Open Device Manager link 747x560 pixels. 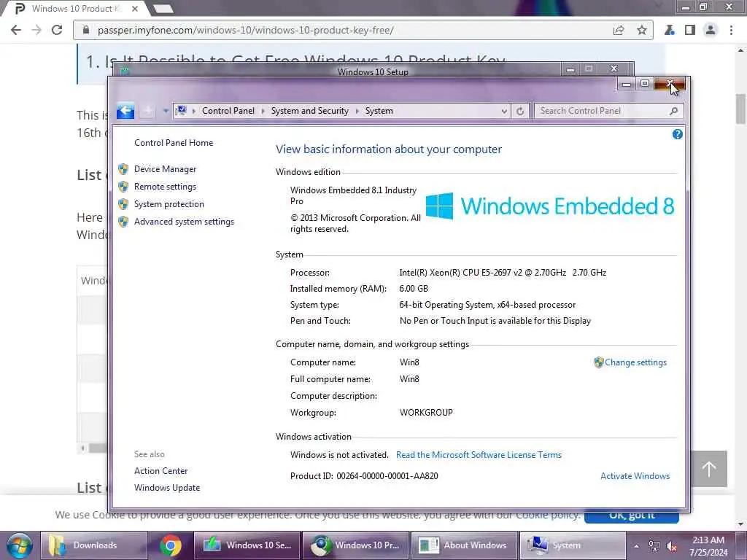[x=166, y=169]
